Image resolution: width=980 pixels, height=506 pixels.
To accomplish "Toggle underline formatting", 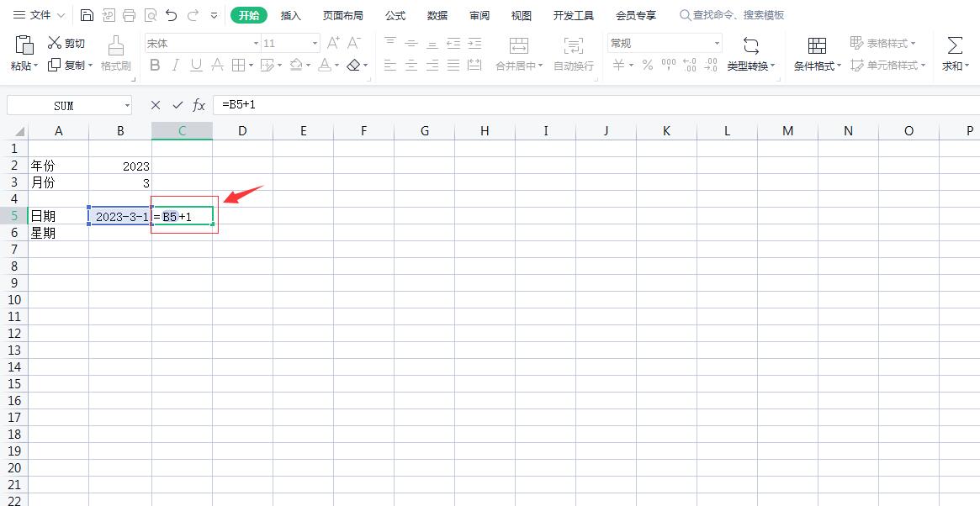I will (x=195, y=65).
